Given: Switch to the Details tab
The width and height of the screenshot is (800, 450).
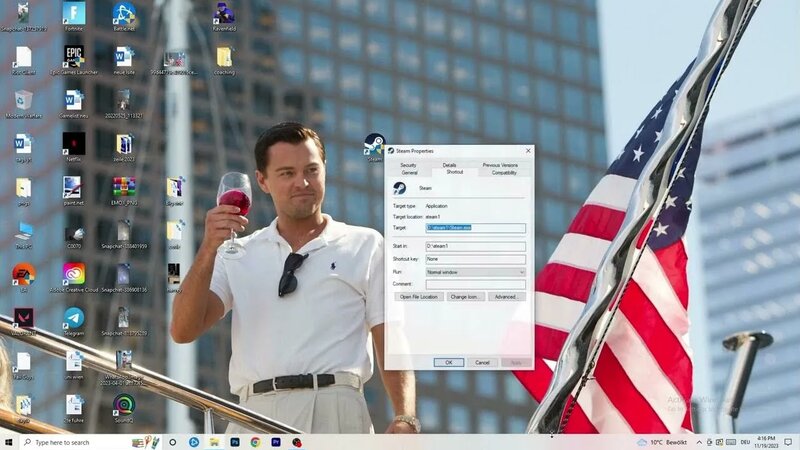Looking at the screenshot, I should 449,165.
